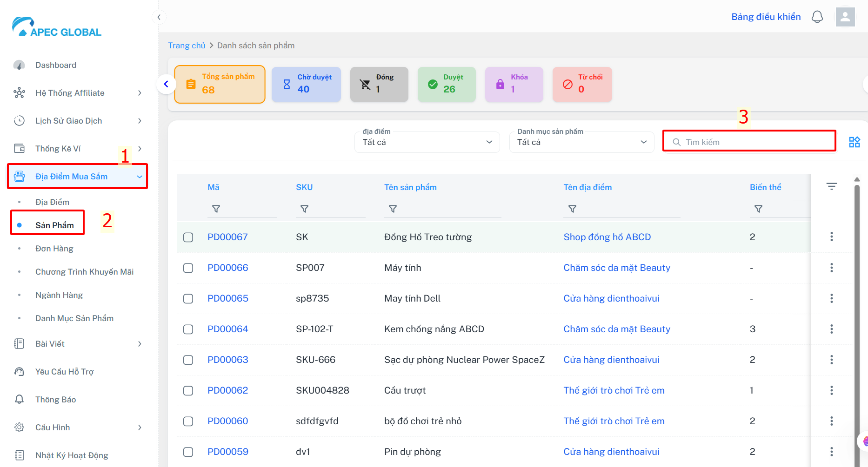Click the filter funnel under Tên sản phẩm
This screenshot has width=868, height=467.
click(393, 209)
